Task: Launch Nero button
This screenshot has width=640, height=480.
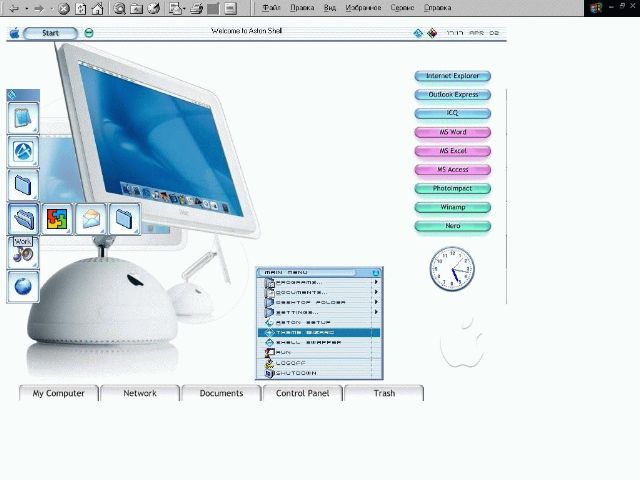Action: [453, 226]
